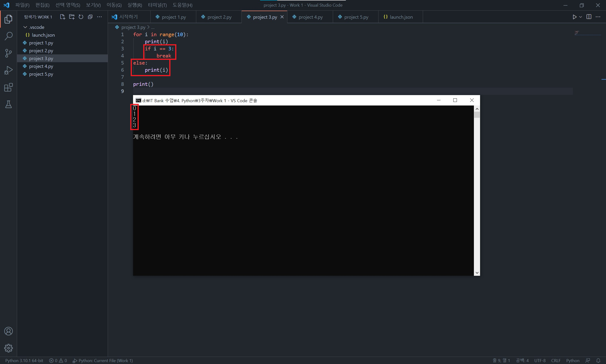Open Source Control view

tap(8, 53)
